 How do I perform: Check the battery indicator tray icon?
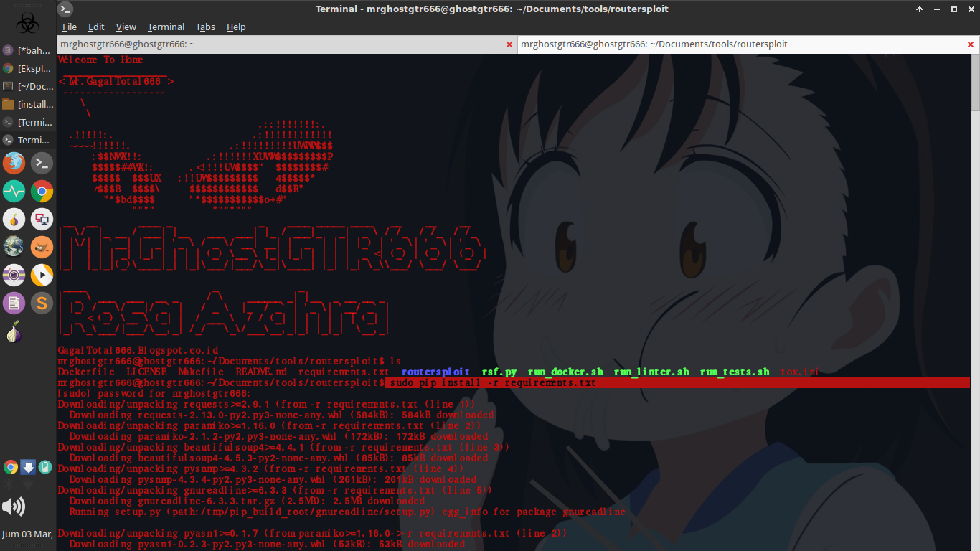point(45,468)
